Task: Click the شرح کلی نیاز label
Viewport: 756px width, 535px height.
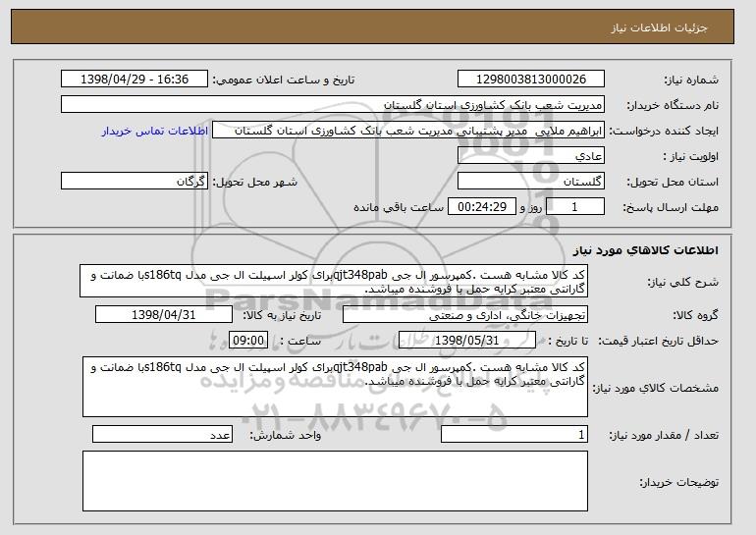Action: click(682, 282)
